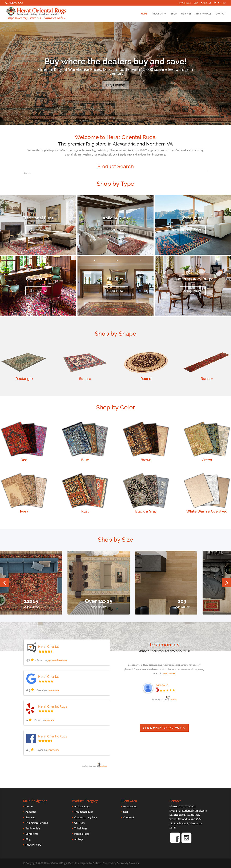
Task: Click the CLICK HERE TO REVIEW US! button
Action: coord(164,728)
